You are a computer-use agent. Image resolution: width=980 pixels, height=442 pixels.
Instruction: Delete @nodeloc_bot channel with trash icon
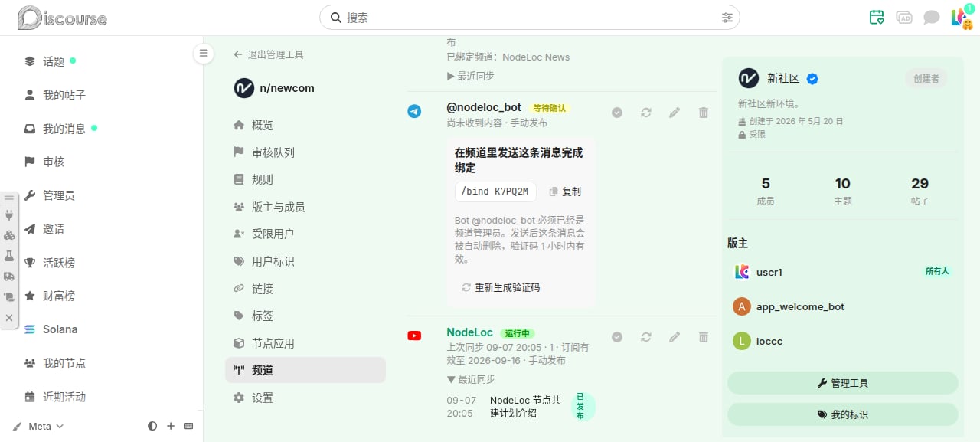pos(704,113)
